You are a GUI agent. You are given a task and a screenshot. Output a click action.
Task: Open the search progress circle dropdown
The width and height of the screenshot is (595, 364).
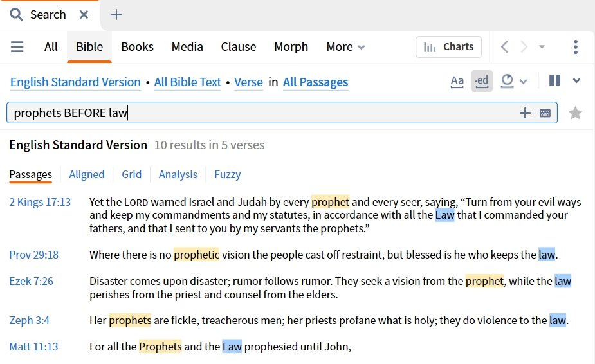click(513, 81)
